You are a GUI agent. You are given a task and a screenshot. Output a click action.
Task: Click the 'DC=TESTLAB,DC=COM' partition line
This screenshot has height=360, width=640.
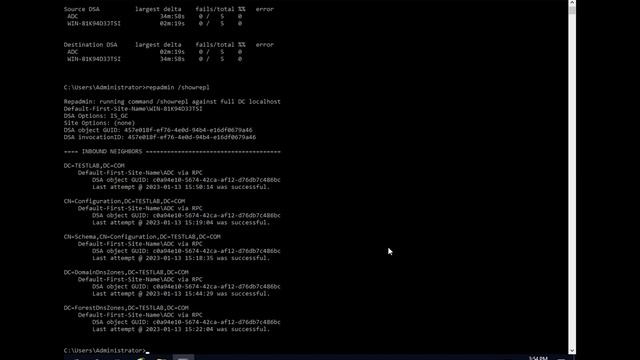click(x=94, y=166)
